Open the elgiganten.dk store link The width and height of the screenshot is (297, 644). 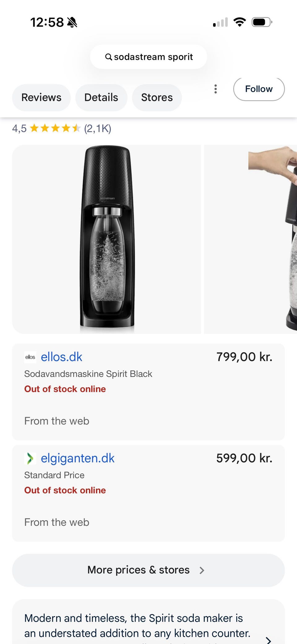pyautogui.click(x=78, y=458)
